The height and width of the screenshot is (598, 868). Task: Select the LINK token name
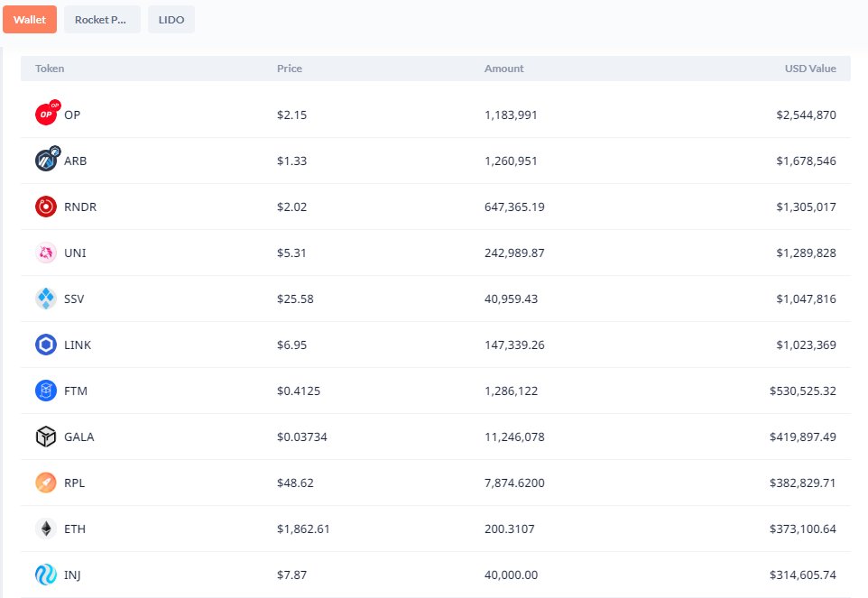[78, 345]
